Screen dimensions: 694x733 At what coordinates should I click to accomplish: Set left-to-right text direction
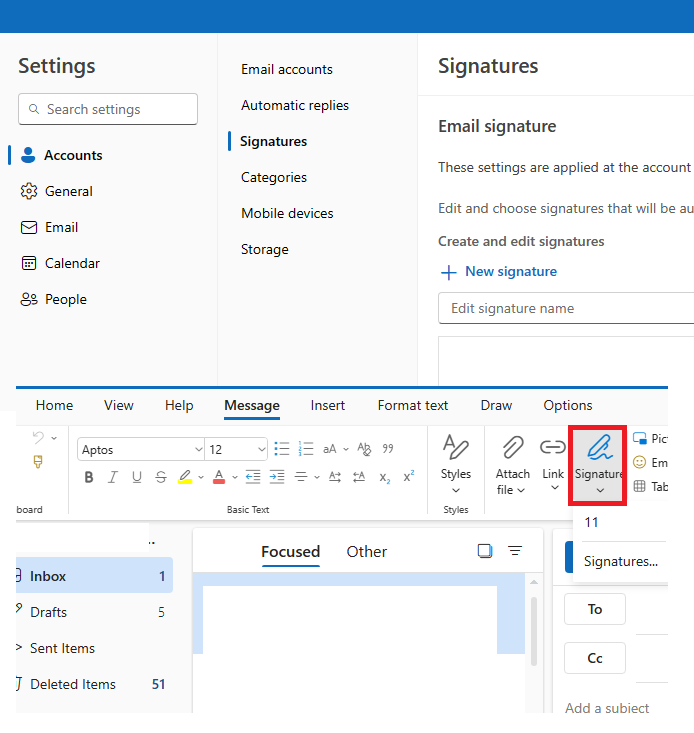(x=335, y=477)
